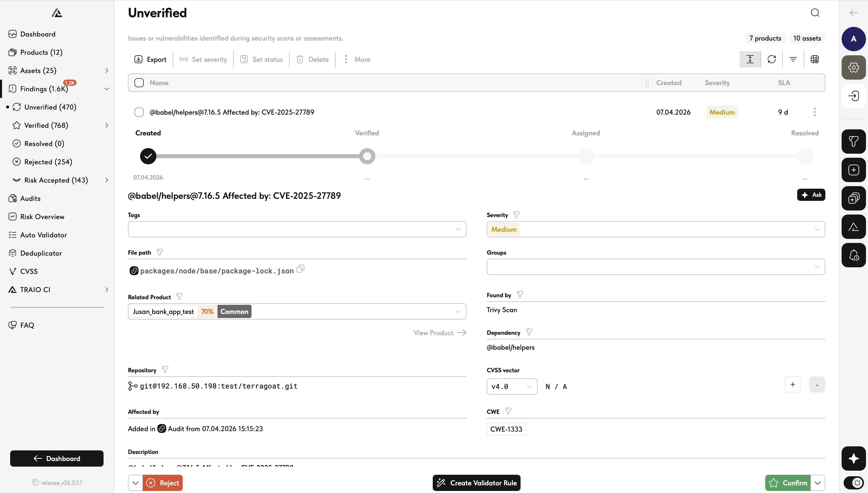Click the filter funnel next to File path
The height and width of the screenshot is (493, 868).
tap(160, 252)
